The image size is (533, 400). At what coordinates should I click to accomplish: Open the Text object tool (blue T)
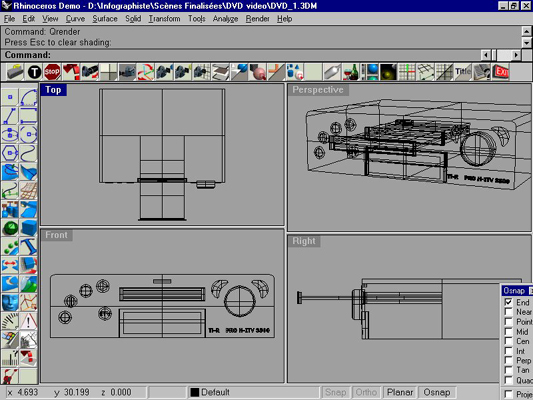coord(29,246)
